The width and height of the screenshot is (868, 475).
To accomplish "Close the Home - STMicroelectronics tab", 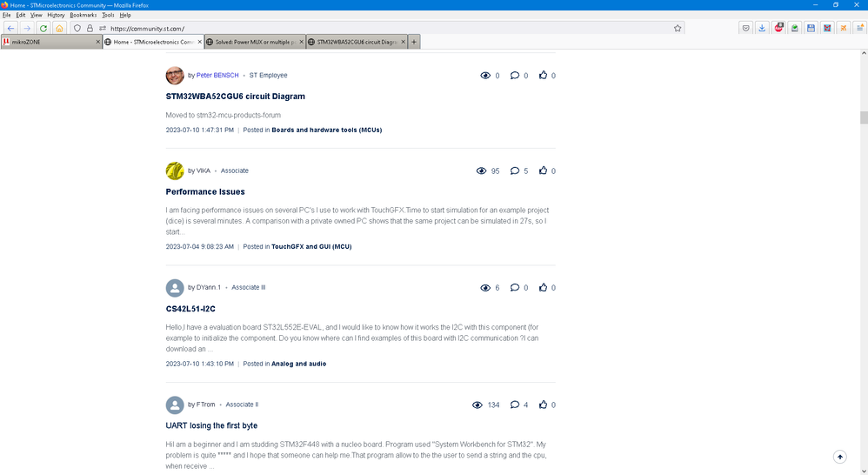I will point(200,42).
